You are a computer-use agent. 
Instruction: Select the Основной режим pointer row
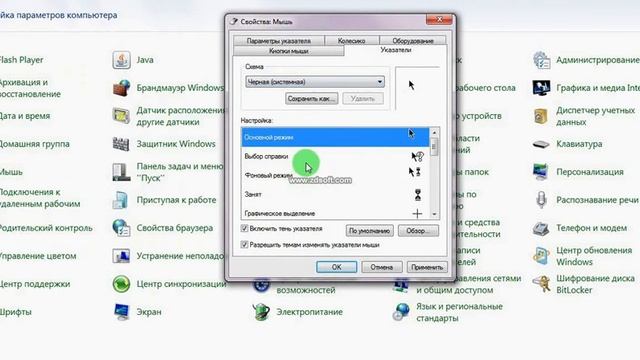[x=335, y=137]
